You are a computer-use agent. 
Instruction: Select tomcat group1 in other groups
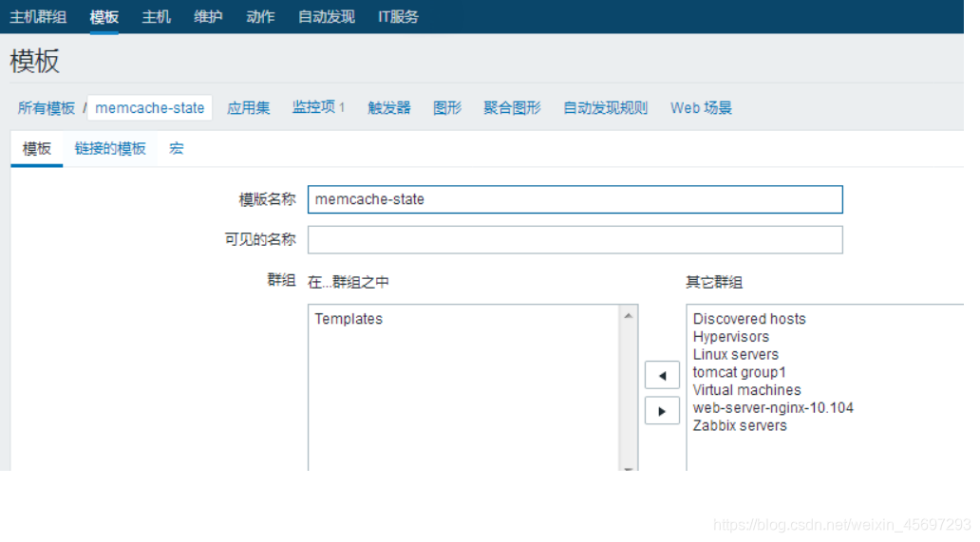740,372
